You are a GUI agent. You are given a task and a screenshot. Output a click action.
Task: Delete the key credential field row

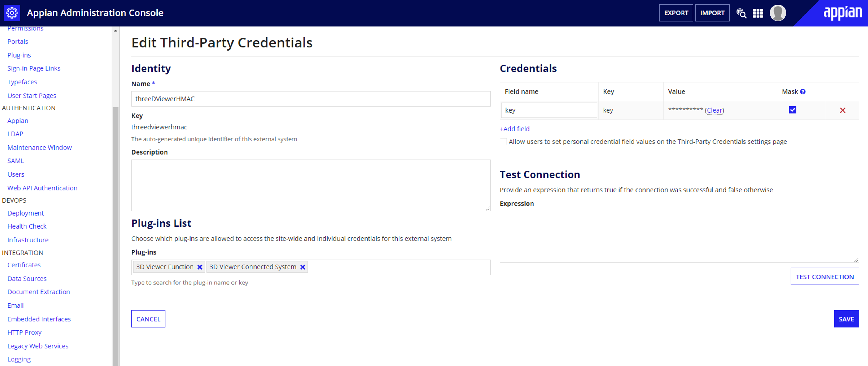pyautogui.click(x=842, y=110)
